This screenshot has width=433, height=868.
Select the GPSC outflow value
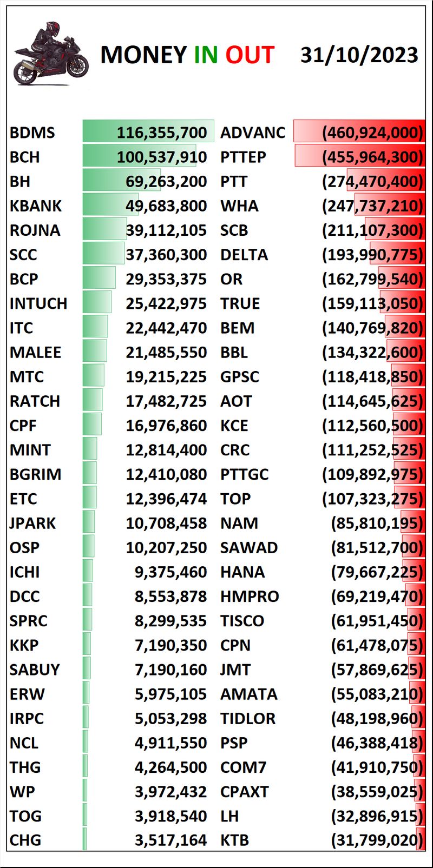pyautogui.click(x=372, y=377)
